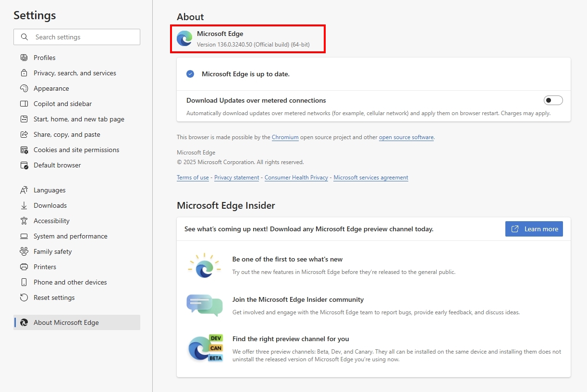Click the magnifier icon in the search box

point(24,37)
